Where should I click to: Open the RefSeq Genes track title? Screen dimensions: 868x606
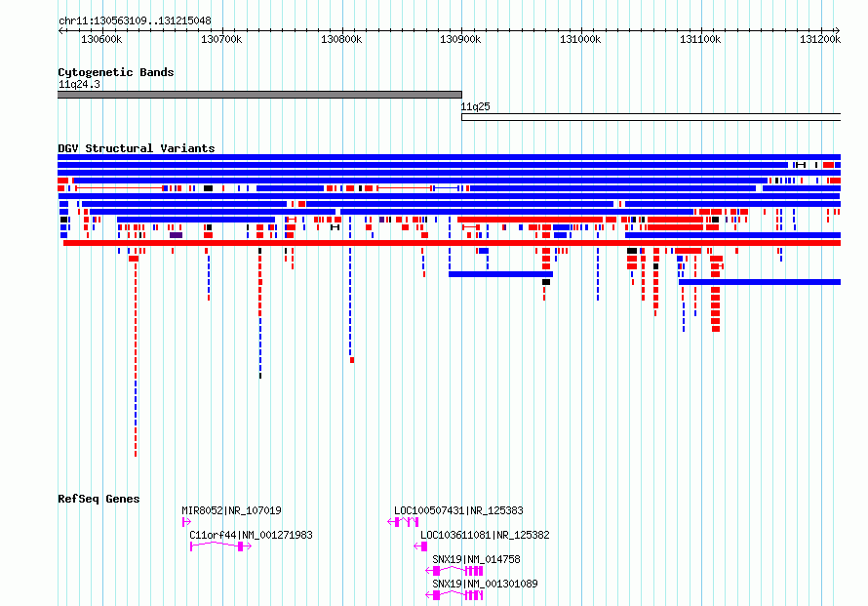click(99, 499)
